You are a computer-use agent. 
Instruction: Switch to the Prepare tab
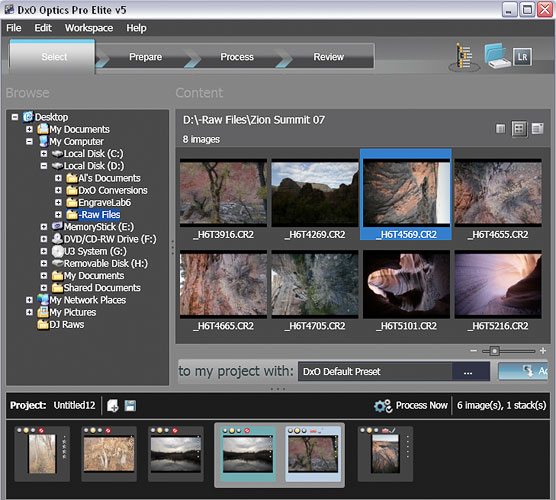[x=145, y=57]
